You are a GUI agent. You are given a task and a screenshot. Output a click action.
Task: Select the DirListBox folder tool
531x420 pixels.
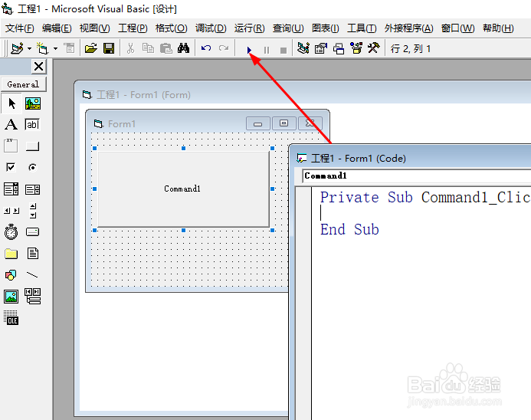point(11,254)
